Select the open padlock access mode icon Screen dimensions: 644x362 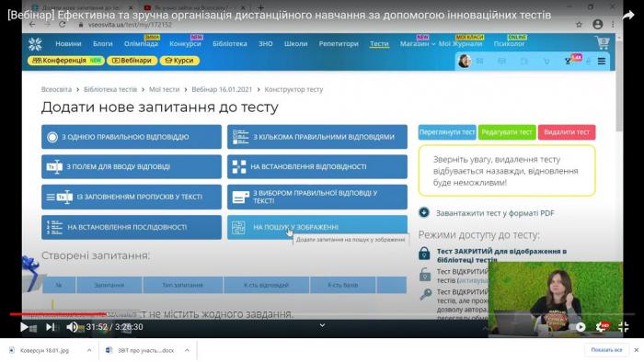coord(425,274)
